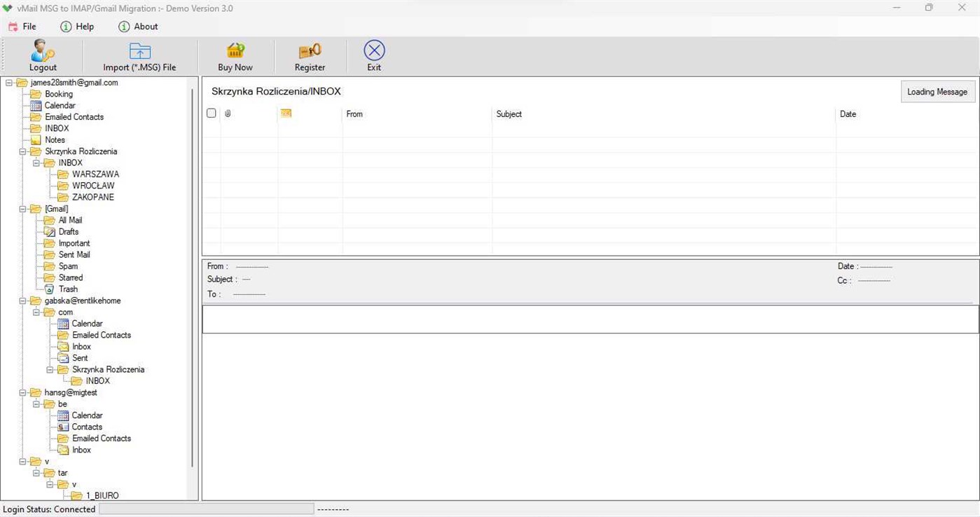980x517 pixels.
Task: Collapse the com node under gabska
Action: [x=36, y=312]
